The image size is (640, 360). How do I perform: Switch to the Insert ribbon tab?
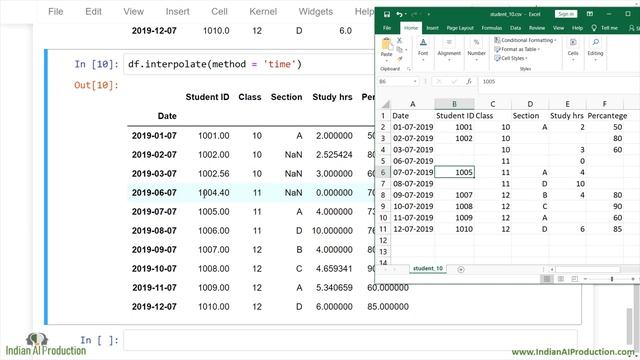[432, 28]
